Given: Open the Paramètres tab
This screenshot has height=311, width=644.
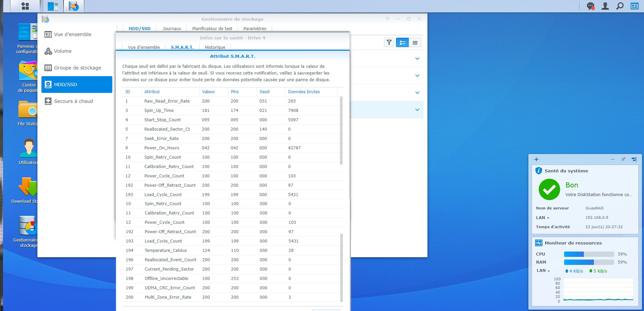Looking at the screenshot, I should [255, 28].
